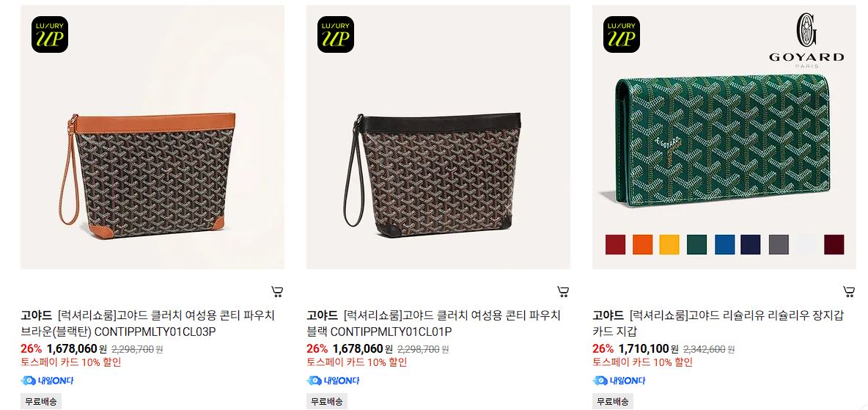Add brown Conti pouch to cart
868x410 pixels.
277,291
